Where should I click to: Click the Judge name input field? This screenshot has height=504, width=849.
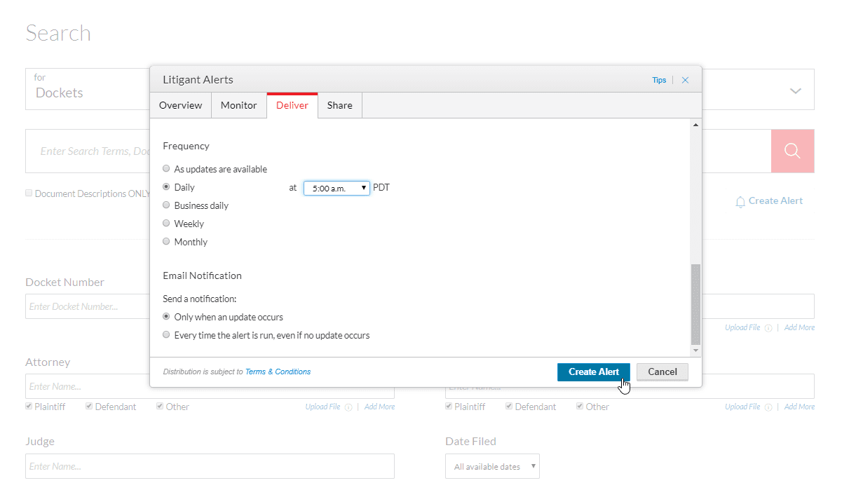(x=210, y=466)
